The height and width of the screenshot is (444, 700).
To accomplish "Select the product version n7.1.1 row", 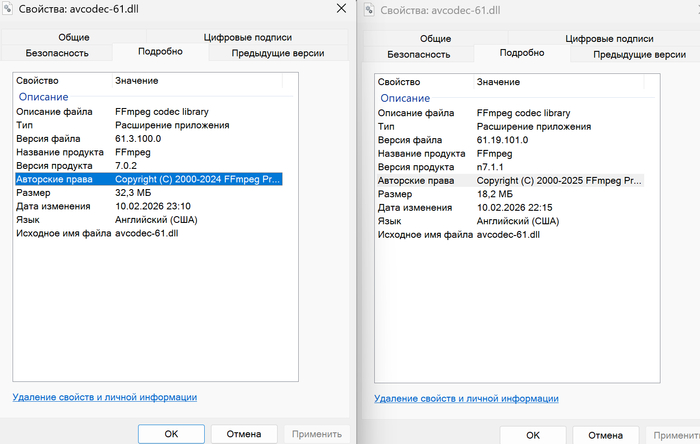I will (494, 167).
